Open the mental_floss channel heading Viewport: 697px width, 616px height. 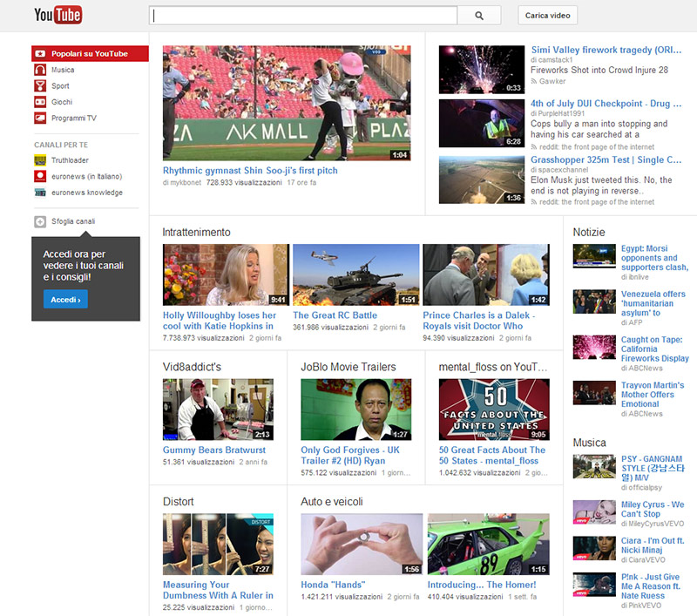click(493, 367)
